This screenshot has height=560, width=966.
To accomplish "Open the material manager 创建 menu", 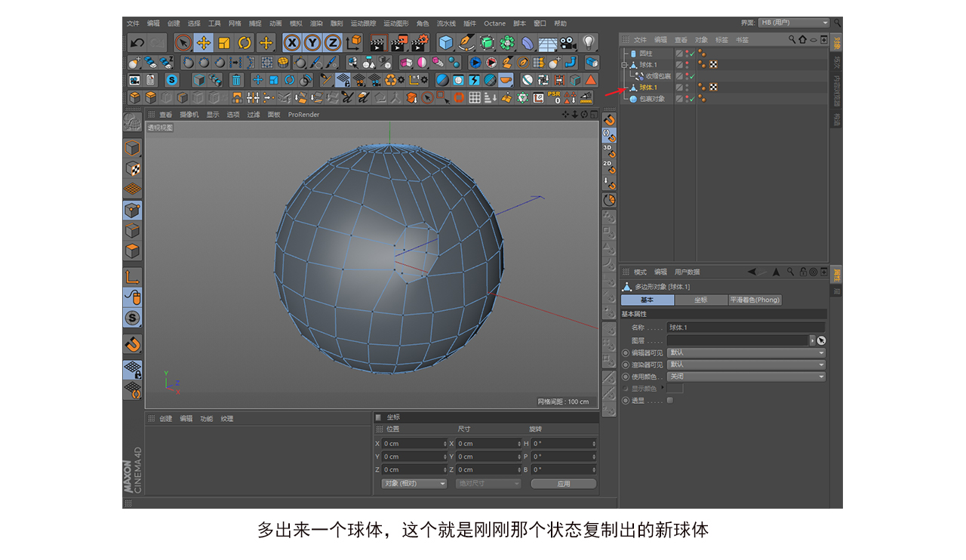I will [x=165, y=419].
